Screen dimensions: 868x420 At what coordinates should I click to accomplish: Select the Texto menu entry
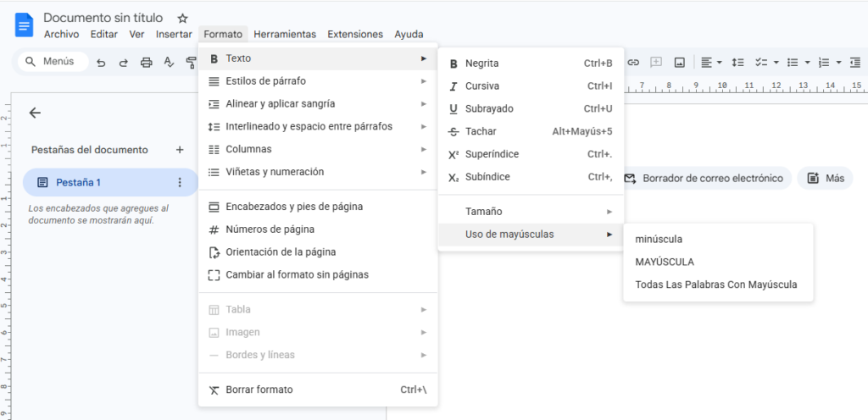(x=319, y=58)
